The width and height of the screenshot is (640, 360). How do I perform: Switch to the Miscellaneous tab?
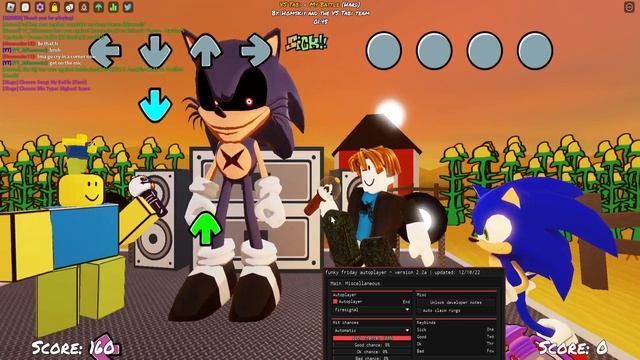pyautogui.click(x=362, y=283)
